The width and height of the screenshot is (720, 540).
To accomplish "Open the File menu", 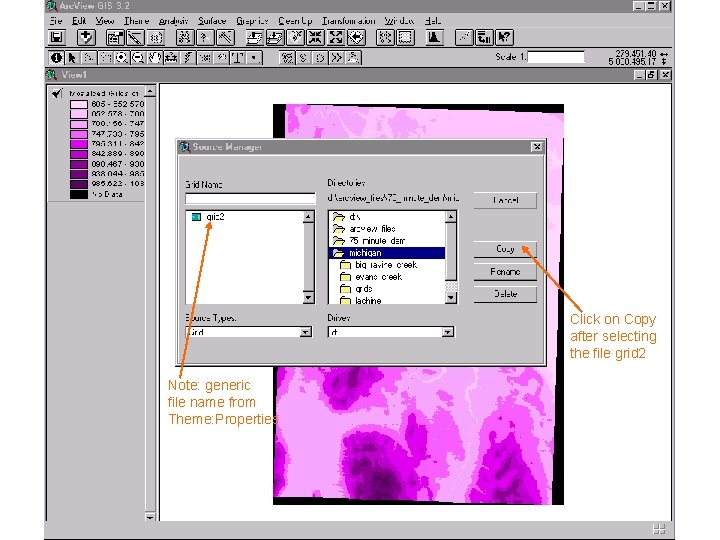I will [56, 21].
